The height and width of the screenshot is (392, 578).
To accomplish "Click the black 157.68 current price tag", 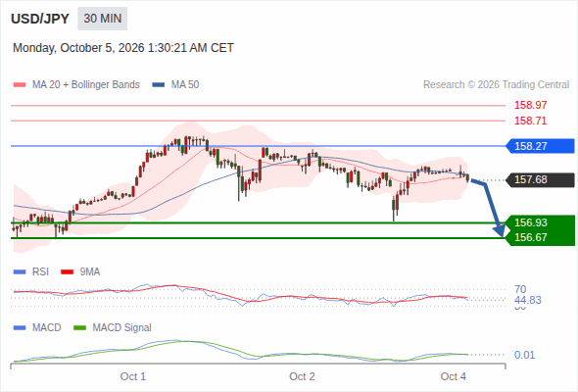I will pyautogui.click(x=541, y=180).
